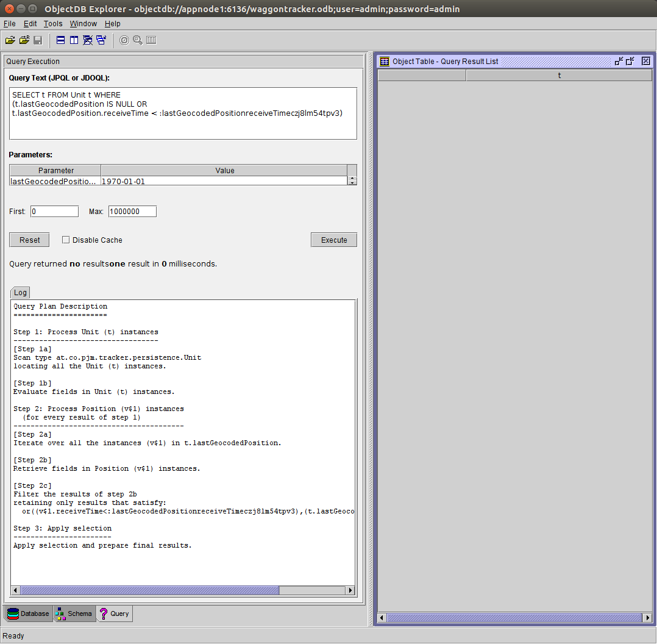Open the File menu
The image size is (657, 644).
[9, 23]
